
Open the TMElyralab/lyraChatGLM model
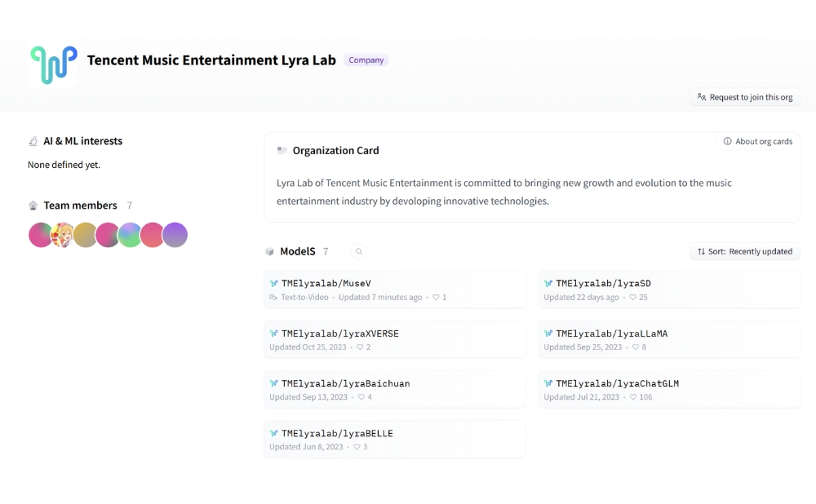pos(669,390)
